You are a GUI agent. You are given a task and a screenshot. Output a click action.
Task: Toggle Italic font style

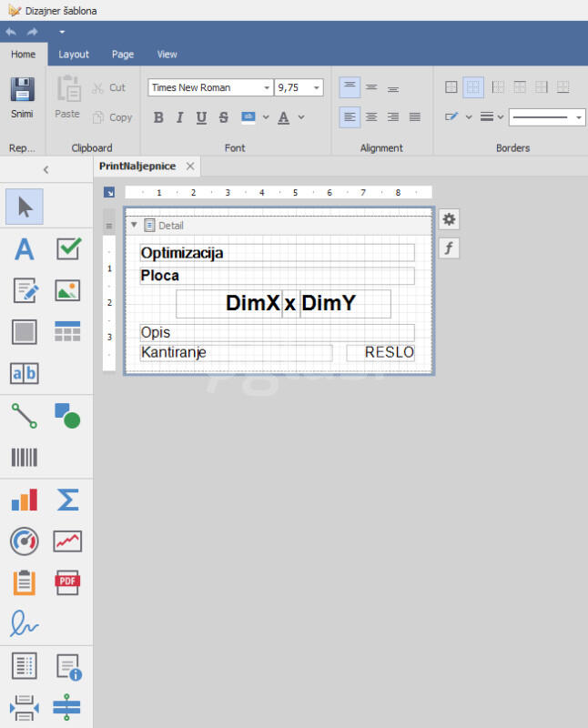tap(179, 117)
